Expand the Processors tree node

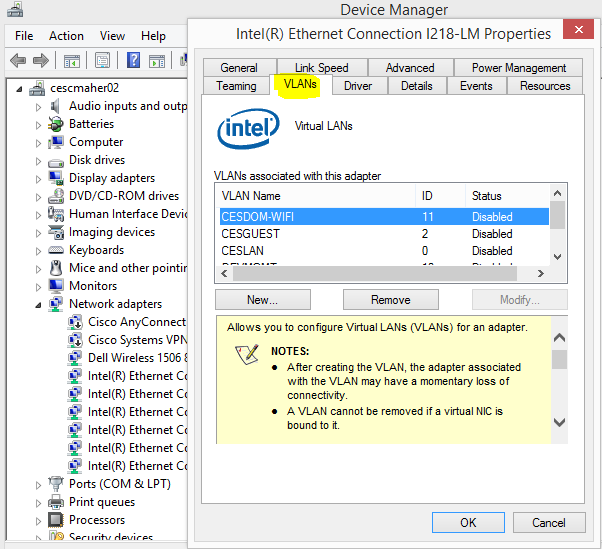tap(38, 521)
